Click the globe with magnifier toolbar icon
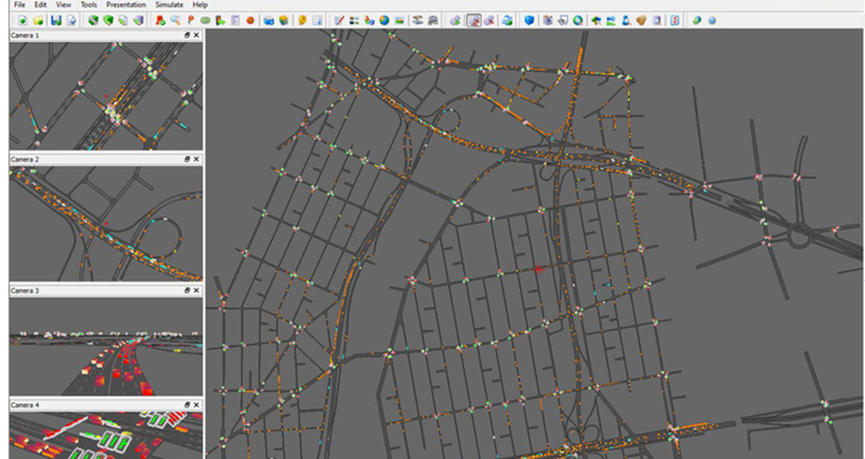Viewport: 865px width, 459px height. pos(578,20)
